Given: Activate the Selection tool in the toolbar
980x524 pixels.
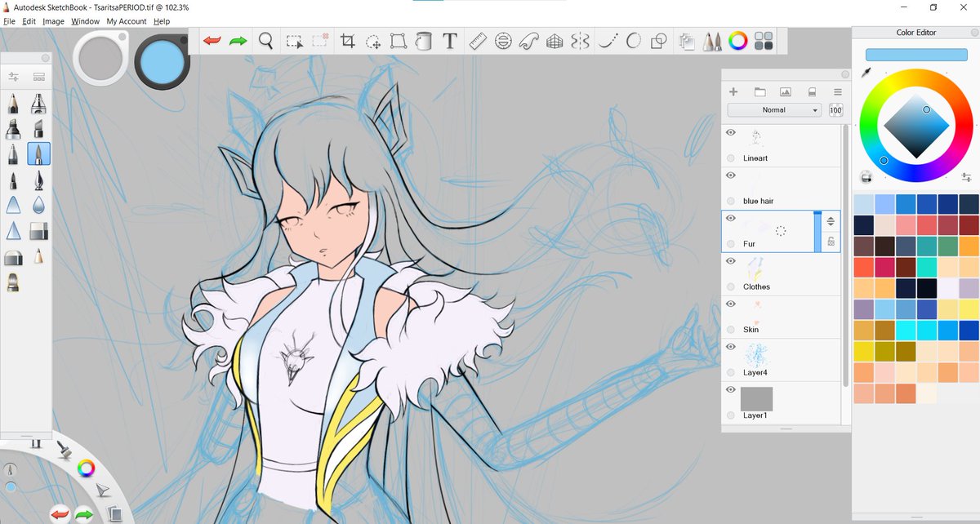Looking at the screenshot, I should point(294,41).
